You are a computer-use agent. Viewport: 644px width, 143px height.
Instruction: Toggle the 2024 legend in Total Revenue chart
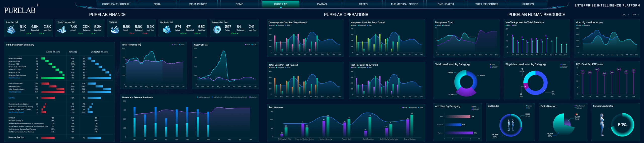182,44
